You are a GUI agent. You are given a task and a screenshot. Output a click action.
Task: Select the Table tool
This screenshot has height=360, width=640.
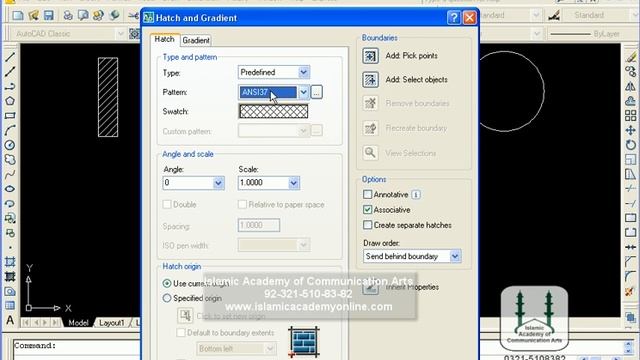click(10, 306)
